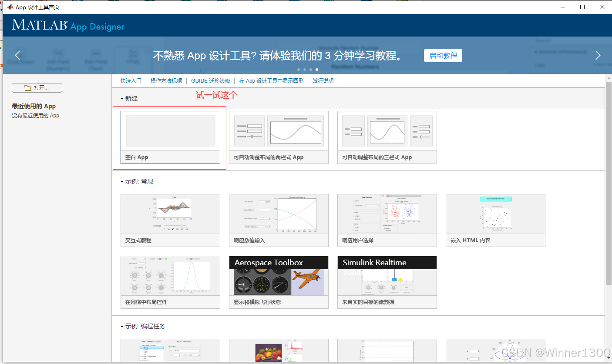Select the fourth banner pagination dot
Image resolution: width=612 pixels, height=364 pixels.
[x=317, y=70]
